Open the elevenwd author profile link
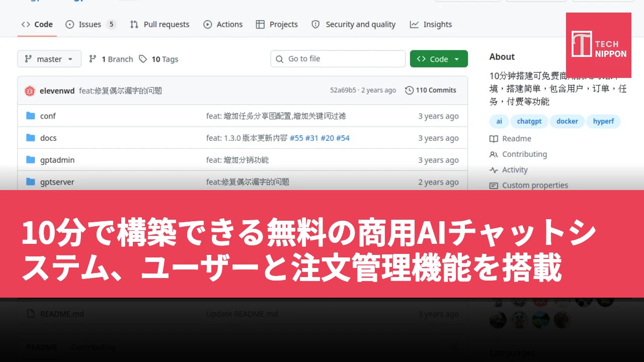The height and width of the screenshot is (362, 644). pos(57,90)
